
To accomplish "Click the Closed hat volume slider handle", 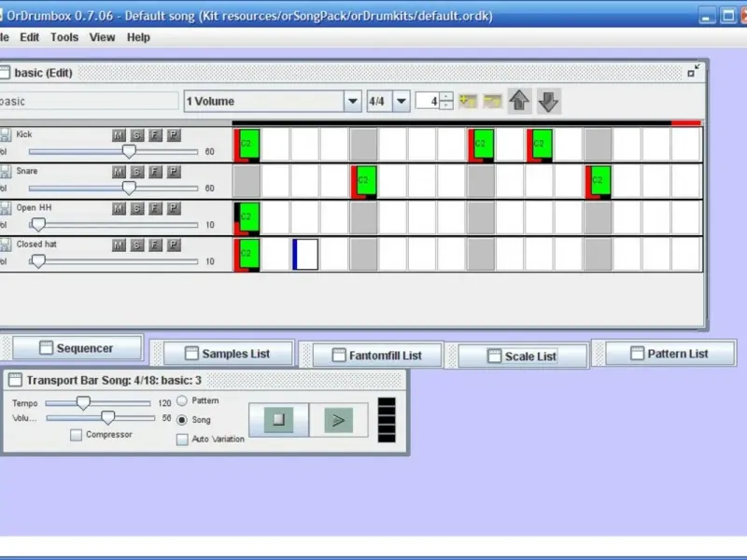I will (38, 261).
